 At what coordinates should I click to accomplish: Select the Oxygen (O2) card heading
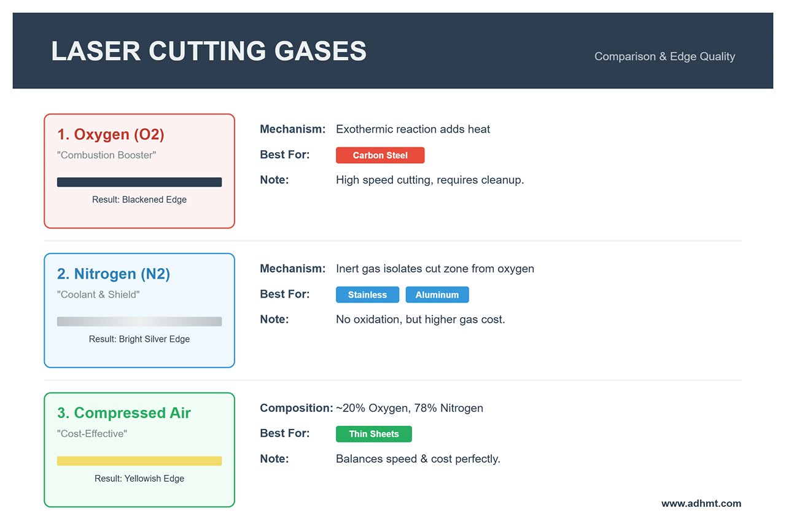111,134
